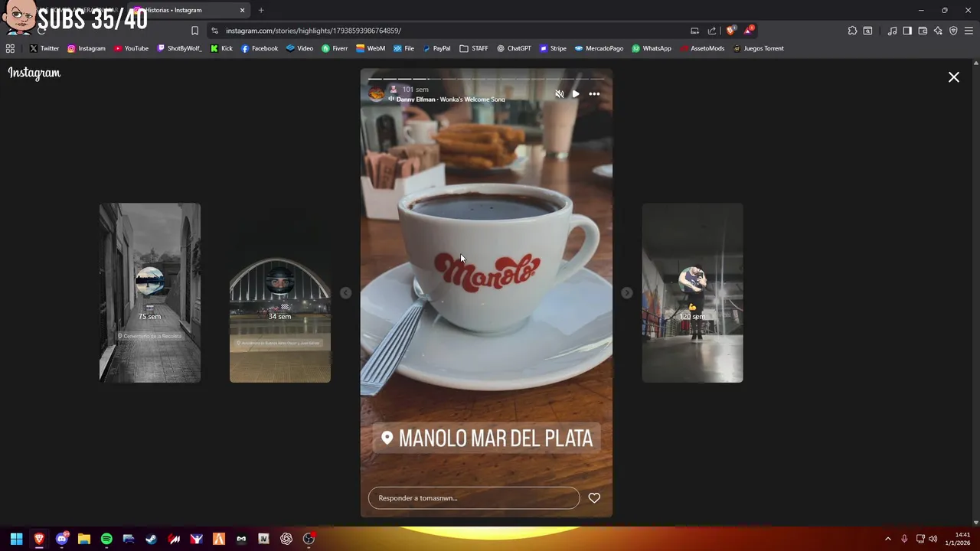The image size is (980, 551).
Task: Open the search tabs icon in toolbar
Action: coord(867,31)
